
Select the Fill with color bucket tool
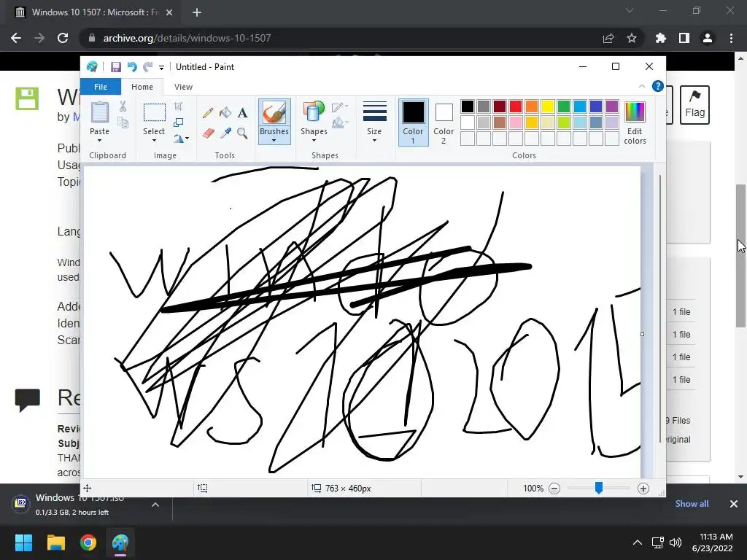coord(225,113)
